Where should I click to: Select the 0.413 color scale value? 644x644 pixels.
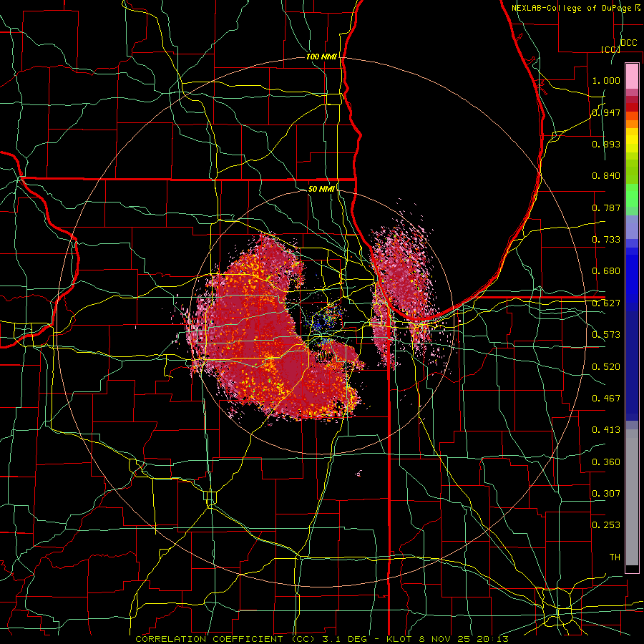[x=606, y=429]
